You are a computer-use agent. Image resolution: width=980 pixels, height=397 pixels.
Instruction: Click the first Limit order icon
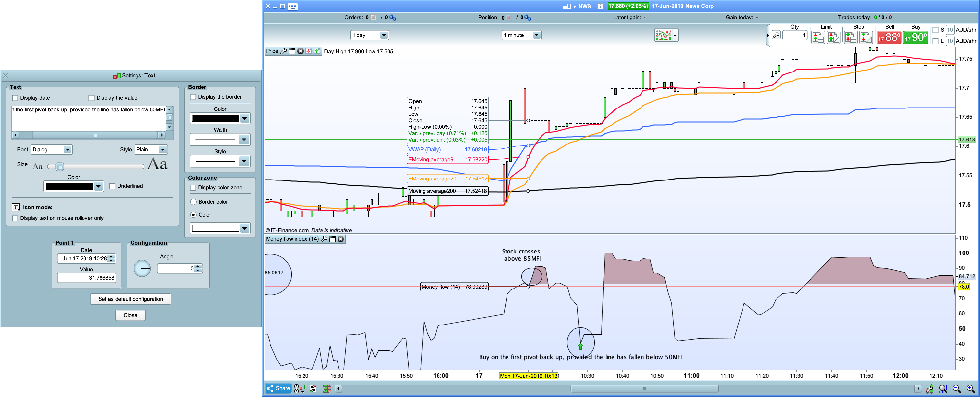(x=818, y=38)
